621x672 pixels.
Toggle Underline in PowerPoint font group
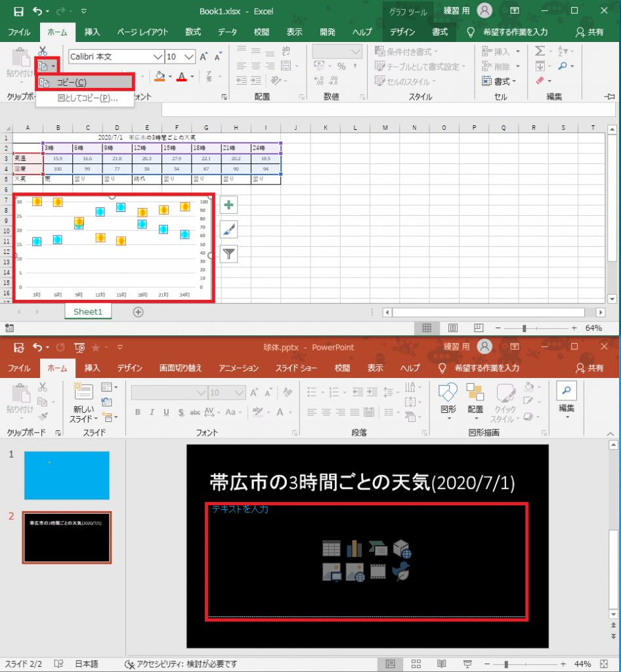pos(166,412)
